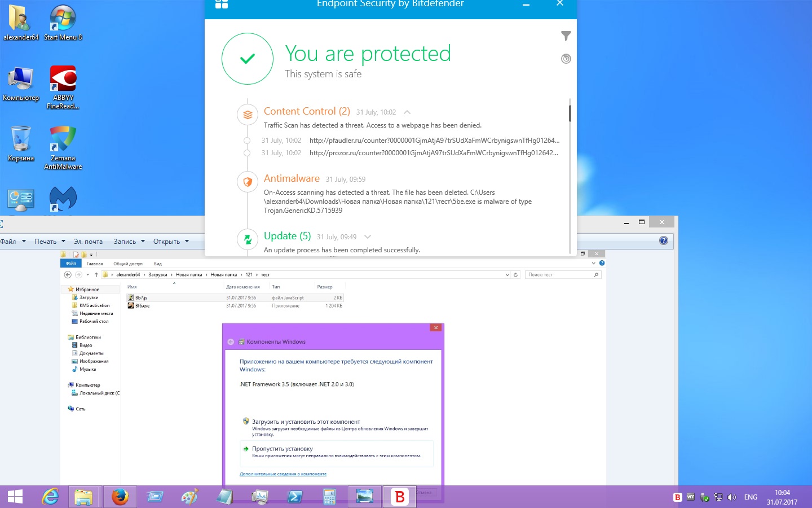Viewport: 812px width, 508px height.
Task: Click Загрузки in the address breadcrumb
Action: pyautogui.click(x=158, y=275)
